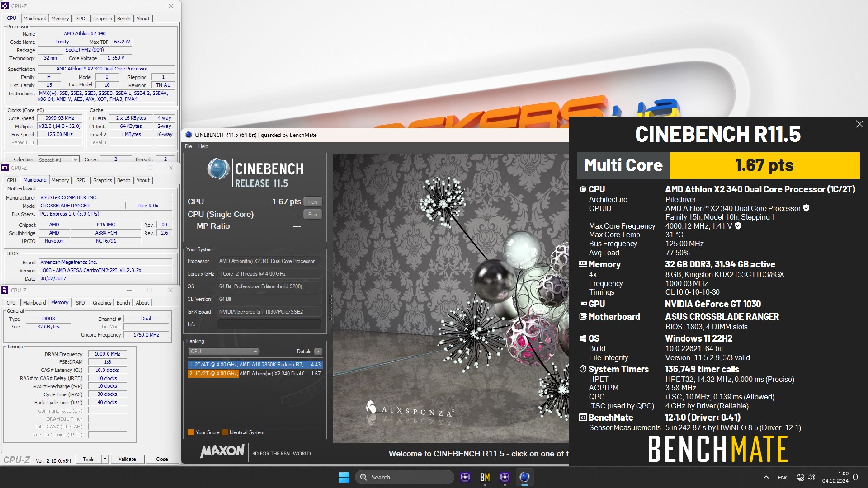The image size is (868, 488).
Task: Select ranking entry A10-7850K 4.43
Action: tap(255, 365)
